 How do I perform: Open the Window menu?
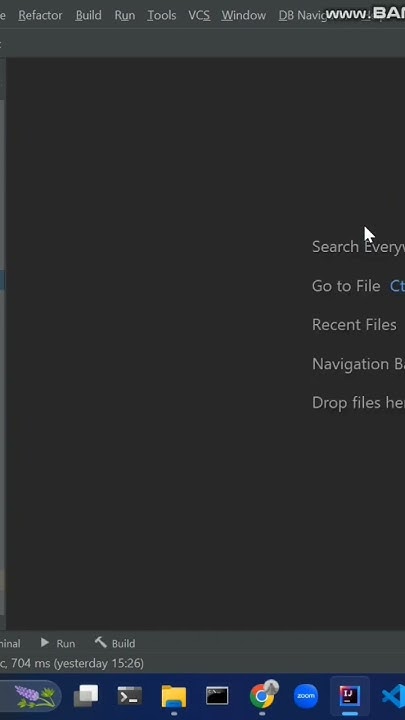pos(244,15)
